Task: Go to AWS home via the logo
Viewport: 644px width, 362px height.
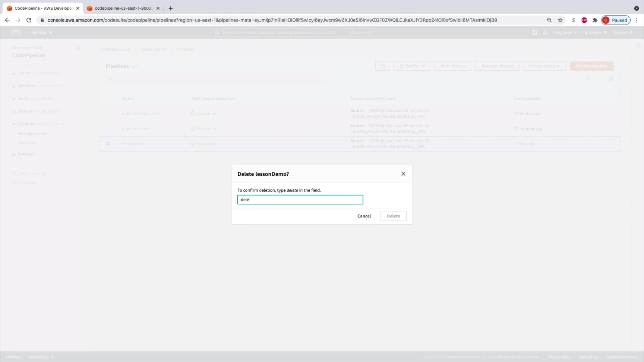Action: pos(16,32)
